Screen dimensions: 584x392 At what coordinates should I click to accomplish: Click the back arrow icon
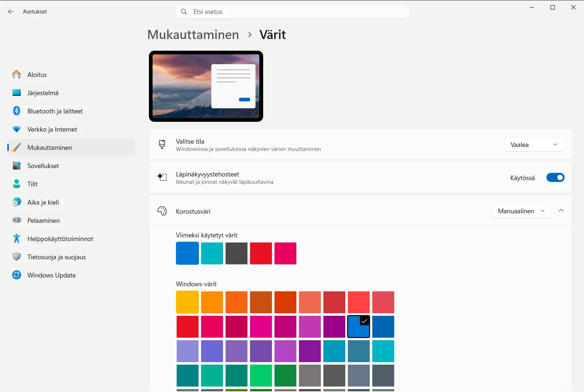(11, 12)
